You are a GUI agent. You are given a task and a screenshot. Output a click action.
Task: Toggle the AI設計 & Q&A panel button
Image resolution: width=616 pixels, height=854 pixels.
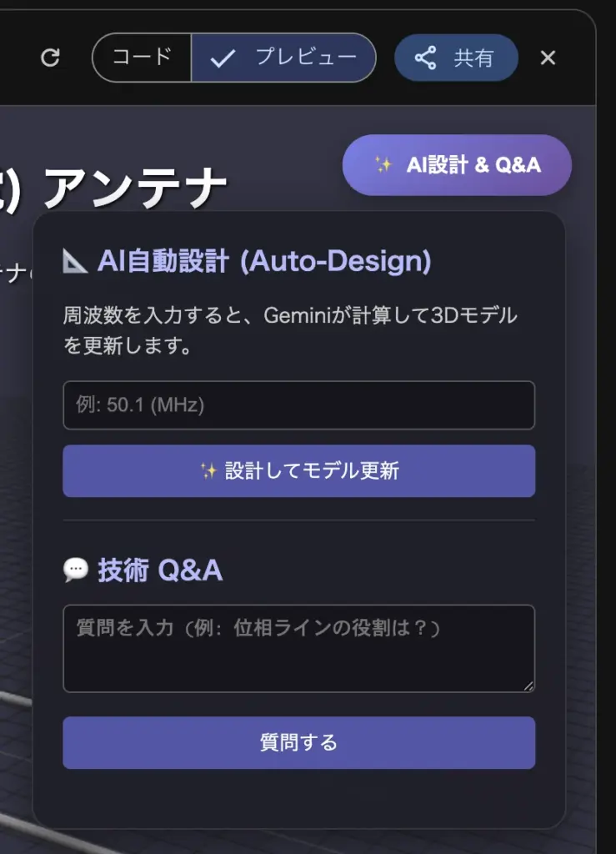[x=457, y=165]
